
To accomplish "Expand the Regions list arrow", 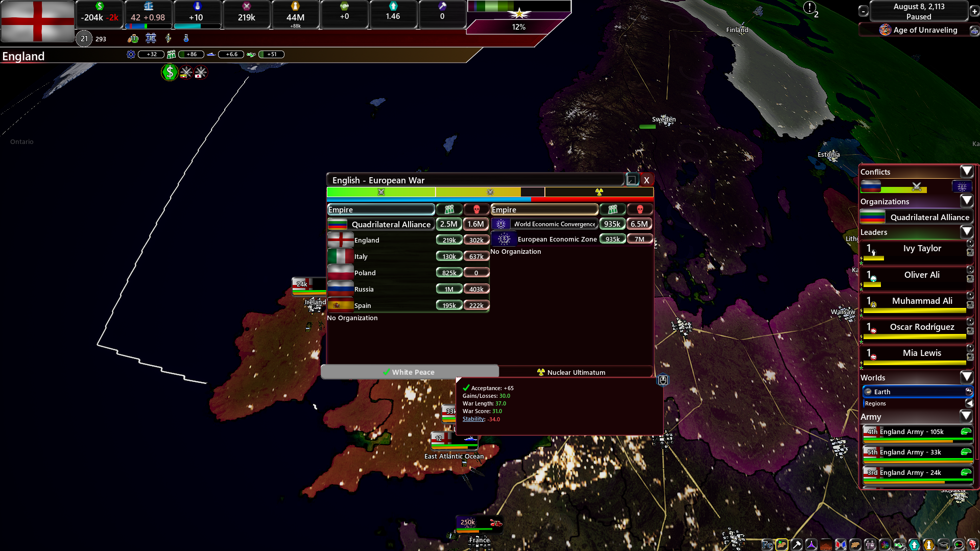I will [969, 403].
